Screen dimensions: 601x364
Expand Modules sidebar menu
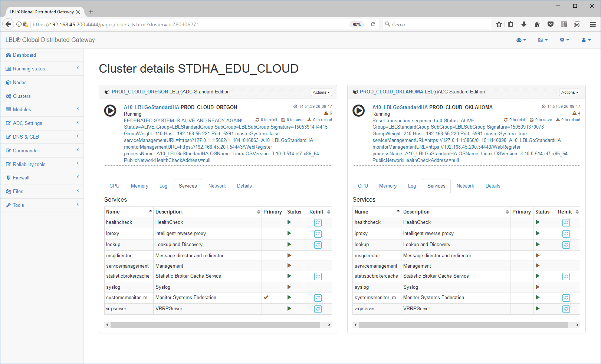tap(42, 109)
